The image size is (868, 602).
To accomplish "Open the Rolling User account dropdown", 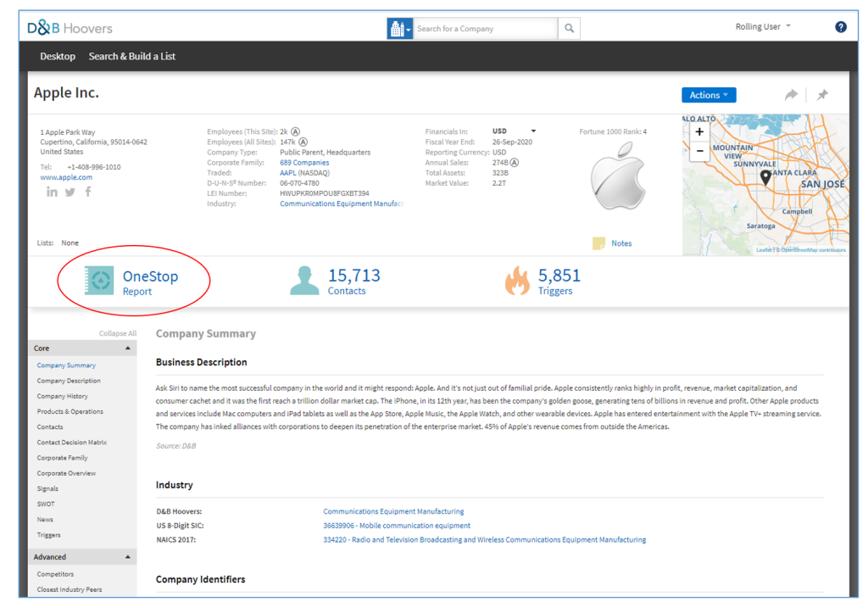I will (x=763, y=26).
